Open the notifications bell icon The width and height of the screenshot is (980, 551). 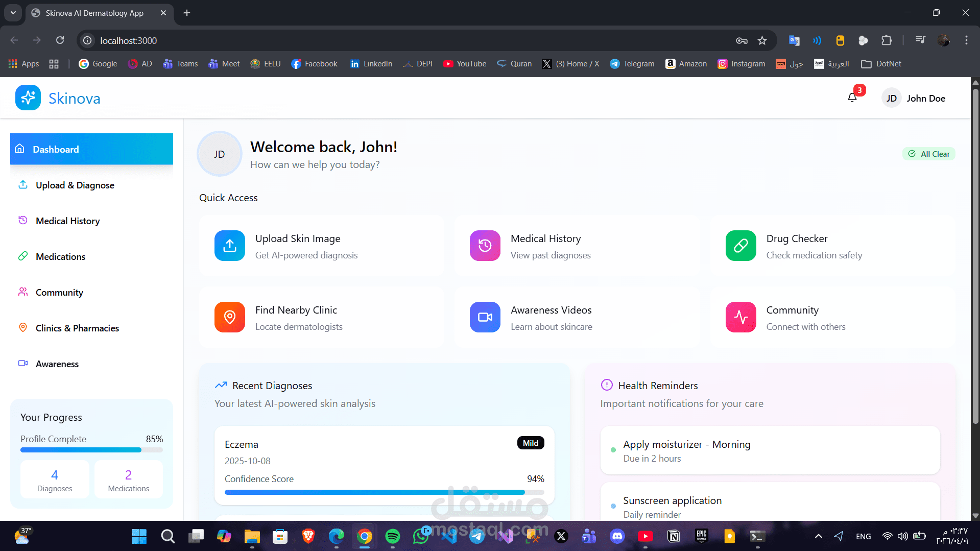click(x=852, y=98)
